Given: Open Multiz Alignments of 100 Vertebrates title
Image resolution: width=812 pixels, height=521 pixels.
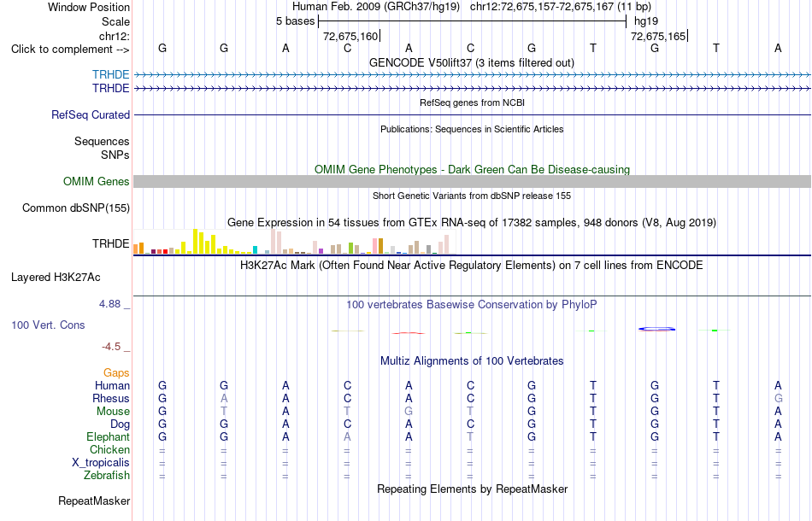Looking at the screenshot, I should (x=472, y=361).
